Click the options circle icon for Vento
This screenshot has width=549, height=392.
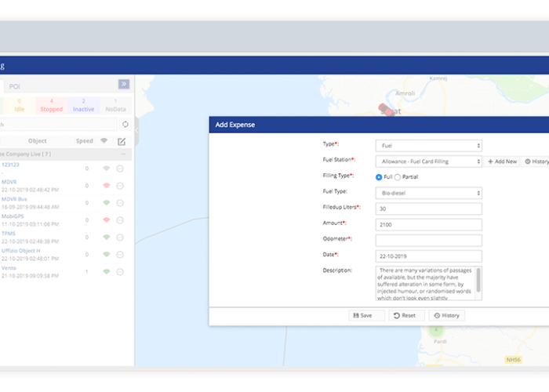coord(120,271)
